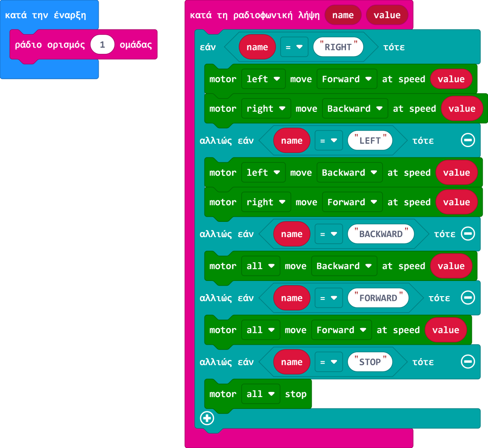Select the "ράδιο ορισμός" radio set group block
This screenshot has width=488, height=448.
(x=50, y=45)
